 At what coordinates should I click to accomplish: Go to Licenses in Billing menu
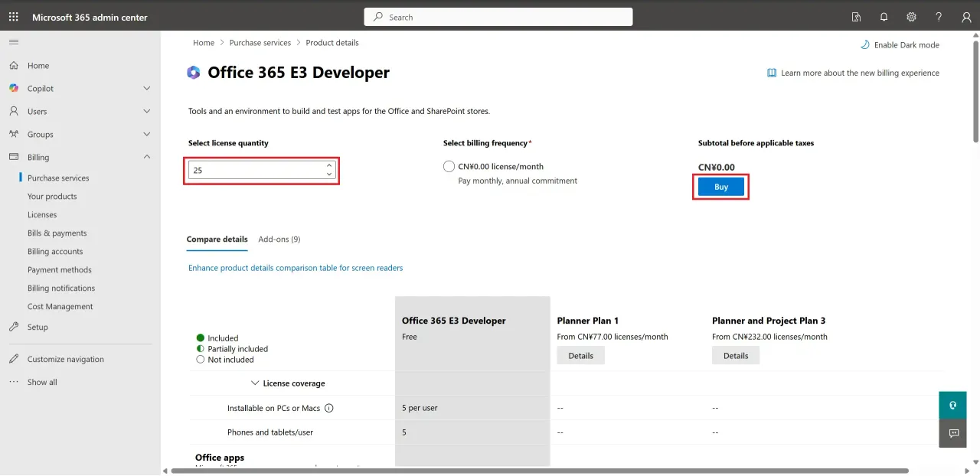(x=42, y=215)
